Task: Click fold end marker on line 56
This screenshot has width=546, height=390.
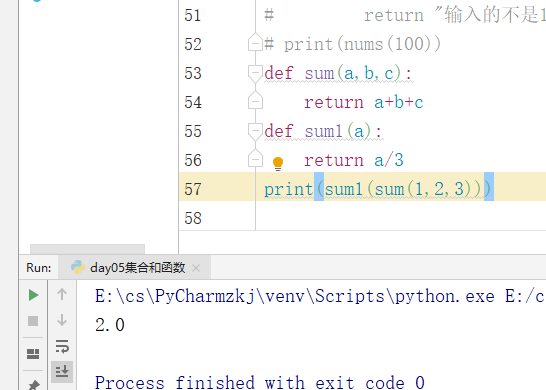Action: pyautogui.click(x=255, y=159)
